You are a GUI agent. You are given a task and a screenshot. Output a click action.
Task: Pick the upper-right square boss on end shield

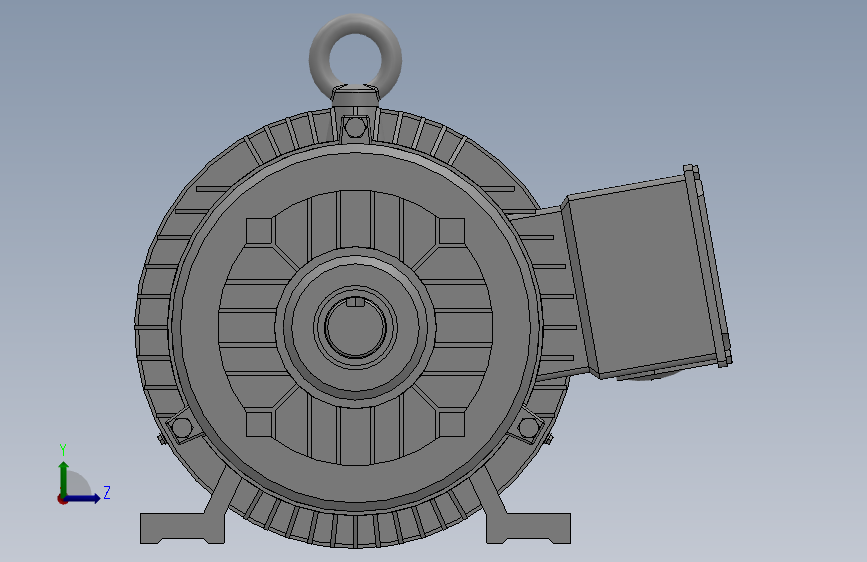click(x=451, y=231)
